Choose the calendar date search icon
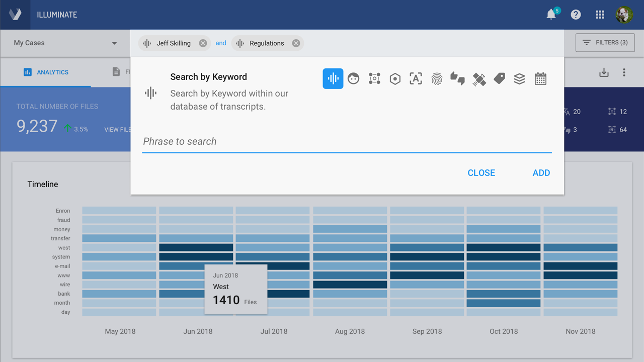644x362 pixels. coord(540,79)
